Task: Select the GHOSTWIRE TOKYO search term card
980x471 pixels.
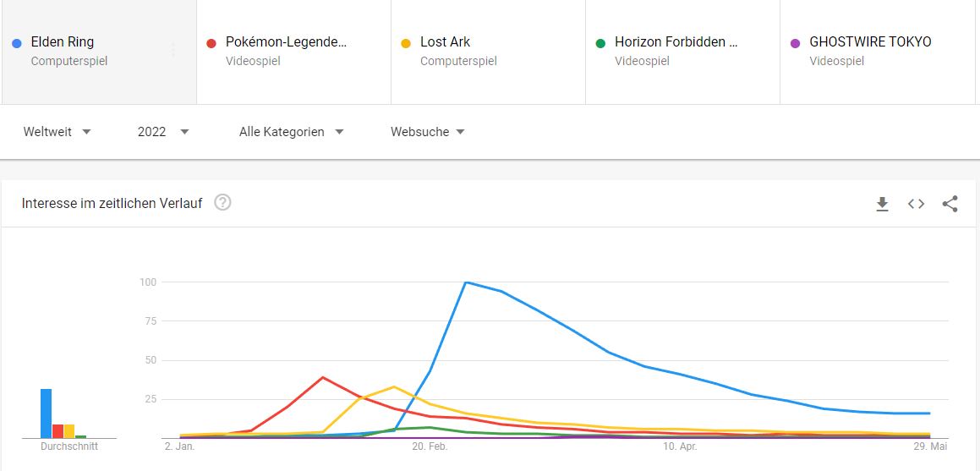Action: click(877, 52)
